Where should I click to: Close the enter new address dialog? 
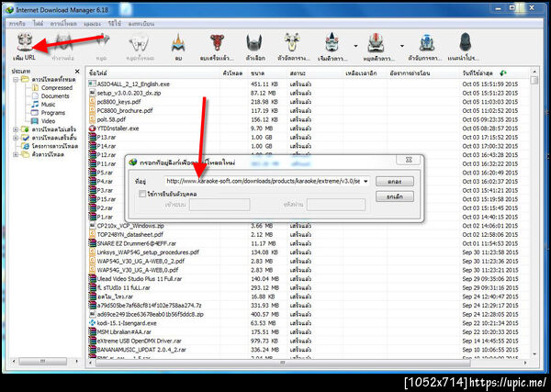tap(409, 160)
